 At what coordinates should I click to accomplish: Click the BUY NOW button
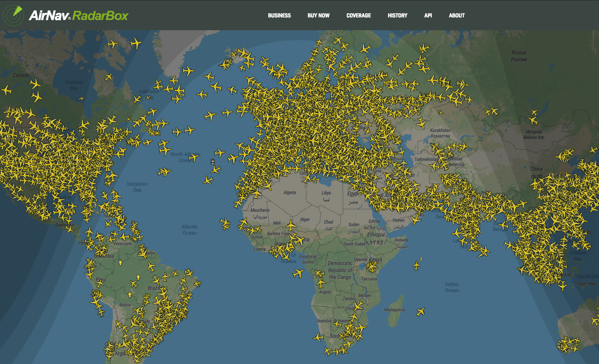point(318,15)
